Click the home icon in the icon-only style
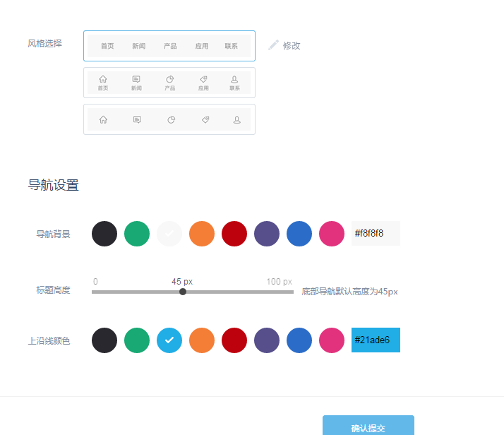This screenshot has width=504, height=435. click(103, 120)
